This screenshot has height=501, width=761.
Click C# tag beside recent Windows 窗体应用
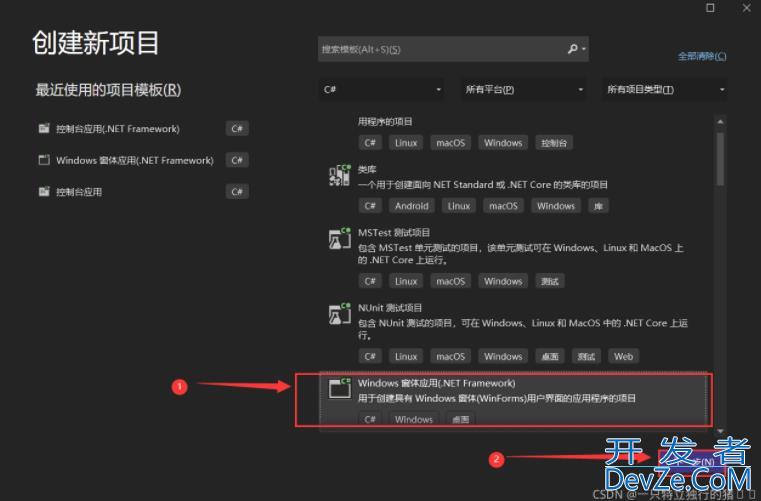[x=237, y=160]
